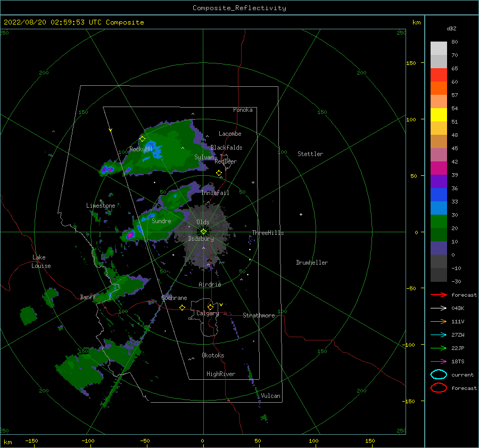This screenshot has height=448, width=479.
Task: Click the yellow radar-site diamond at Olds/Didsbury center
Action: pyautogui.click(x=203, y=232)
